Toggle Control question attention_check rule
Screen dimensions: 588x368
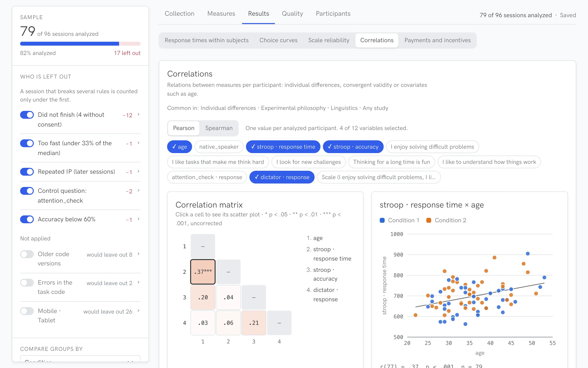tap(27, 191)
